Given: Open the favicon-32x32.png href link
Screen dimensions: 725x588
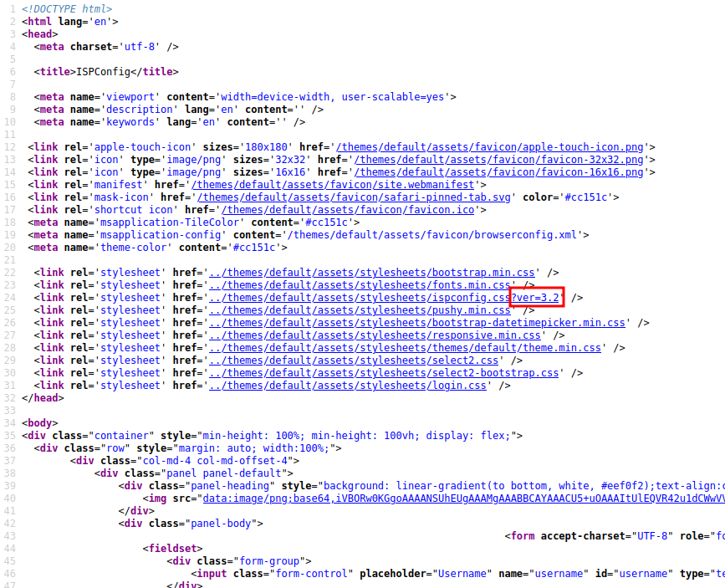Looking at the screenshot, I should (498, 160).
